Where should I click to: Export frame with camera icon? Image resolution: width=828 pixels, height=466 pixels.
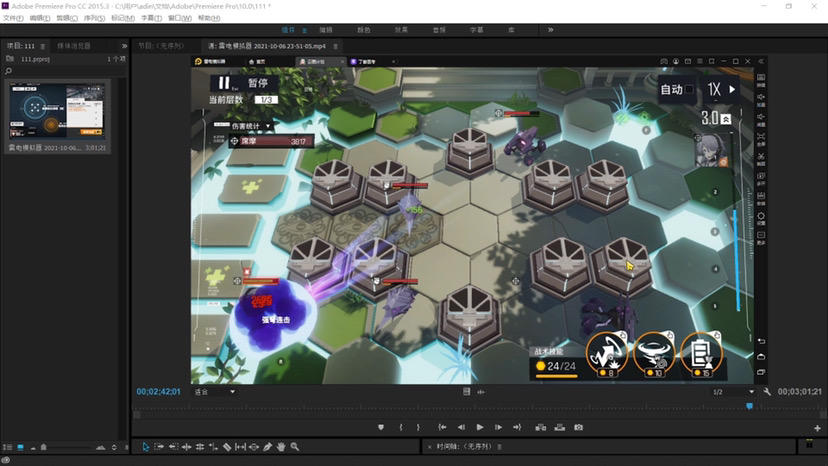tap(579, 427)
